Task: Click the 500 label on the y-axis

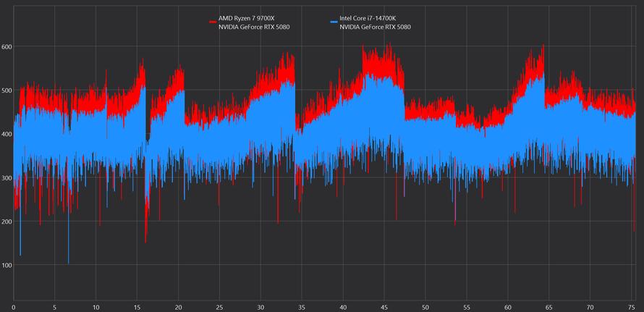Action: [7, 90]
